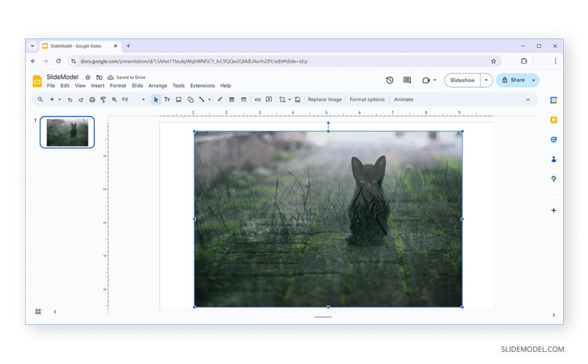Image resolution: width=588 pixels, height=364 pixels.
Task: Open the Slide menu
Action: pyautogui.click(x=137, y=86)
